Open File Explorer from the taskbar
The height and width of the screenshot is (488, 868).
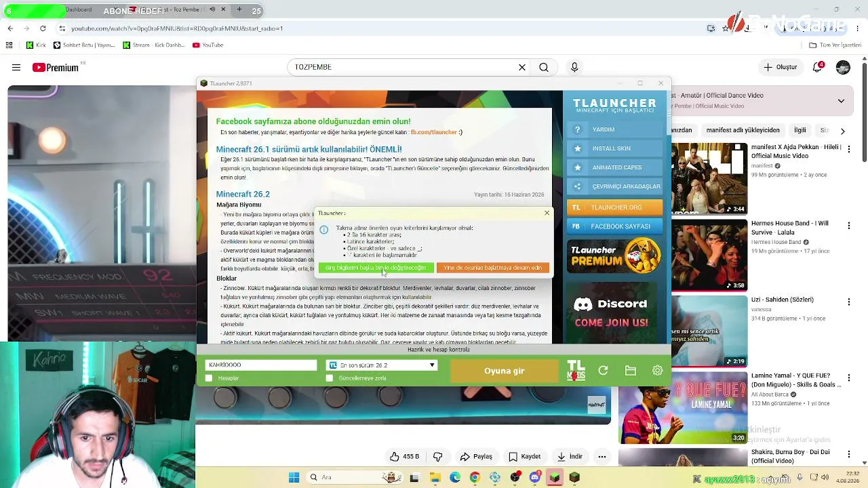pos(435,478)
